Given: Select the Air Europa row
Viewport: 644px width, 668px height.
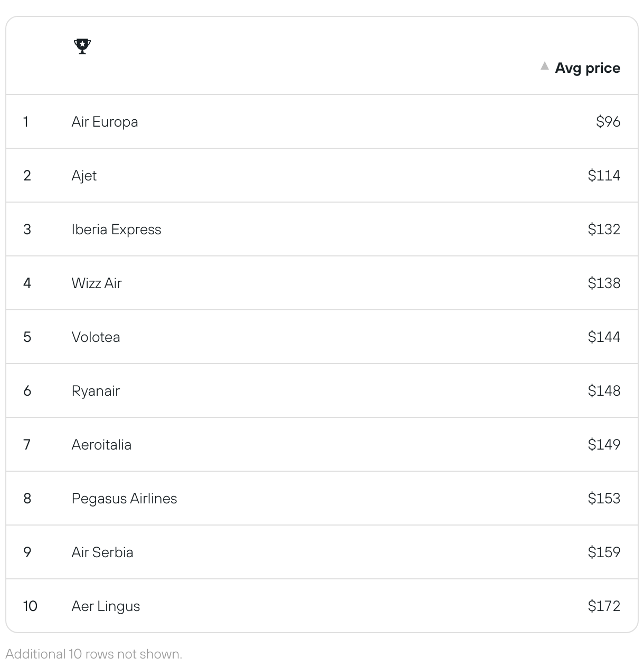Looking at the screenshot, I should click(x=322, y=122).
